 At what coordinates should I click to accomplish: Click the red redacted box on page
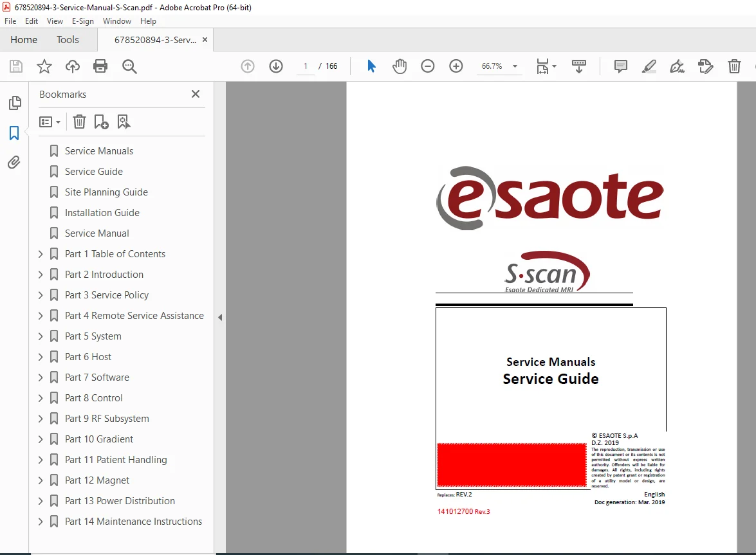point(512,465)
